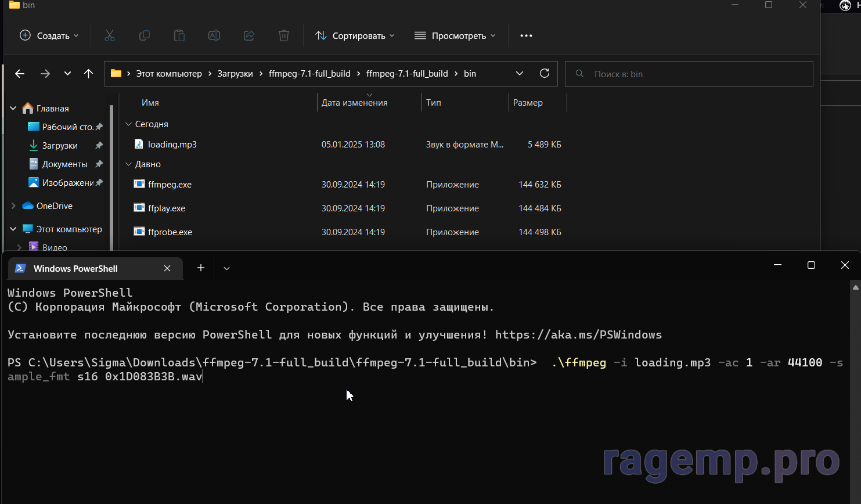Image resolution: width=861 pixels, height=504 pixels.
Task: Open the Просмотреть view dropdown
Action: (x=455, y=36)
